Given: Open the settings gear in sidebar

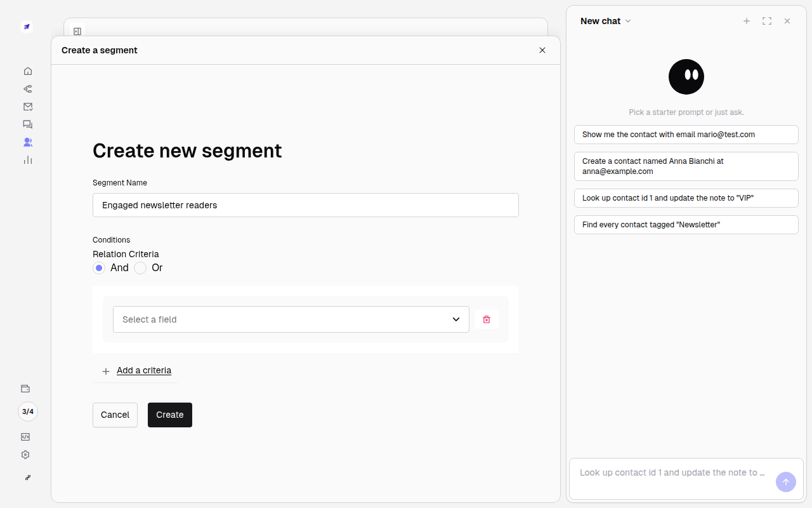Looking at the screenshot, I should (x=25, y=455).
